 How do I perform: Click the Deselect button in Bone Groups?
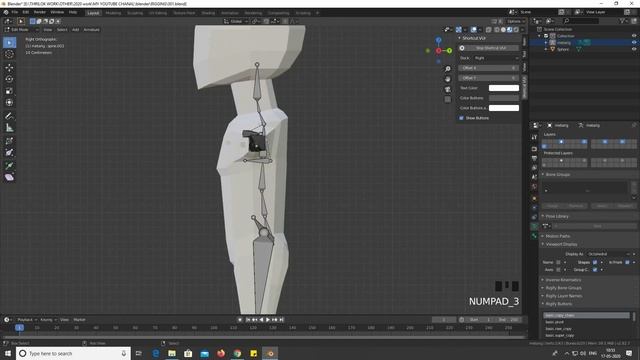625,206
